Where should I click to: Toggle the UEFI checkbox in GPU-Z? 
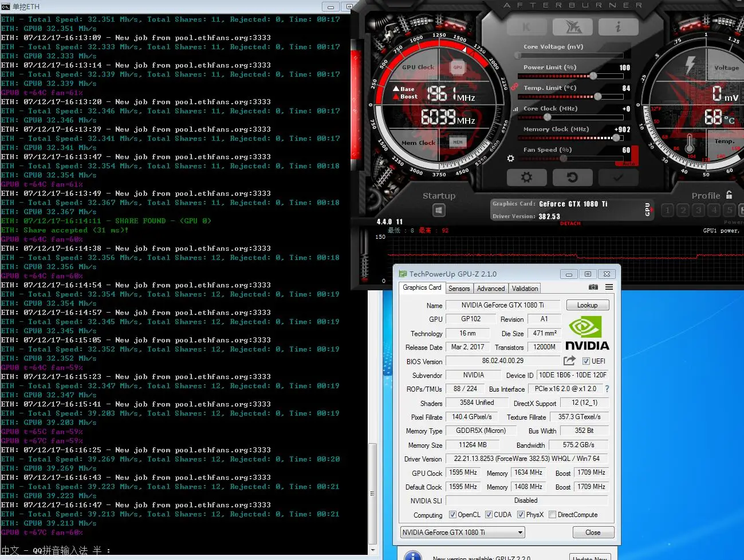(x=586, y=361)
